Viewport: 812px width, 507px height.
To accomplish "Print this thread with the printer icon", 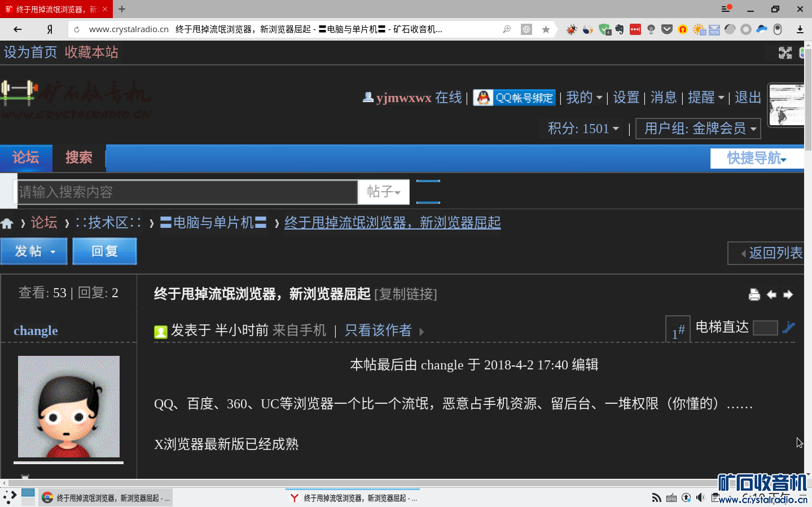I will [754, 294].
